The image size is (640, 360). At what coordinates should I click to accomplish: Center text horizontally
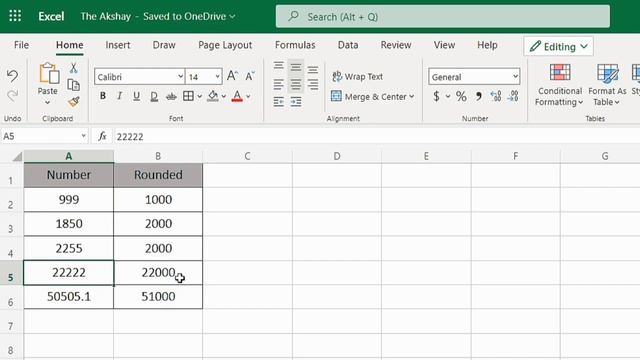(x=296, y=84)
